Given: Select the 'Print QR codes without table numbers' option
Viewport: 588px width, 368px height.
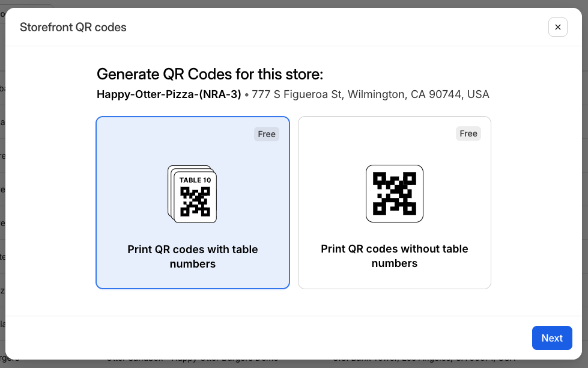Looking at the screenshot, I should point(395,202).
